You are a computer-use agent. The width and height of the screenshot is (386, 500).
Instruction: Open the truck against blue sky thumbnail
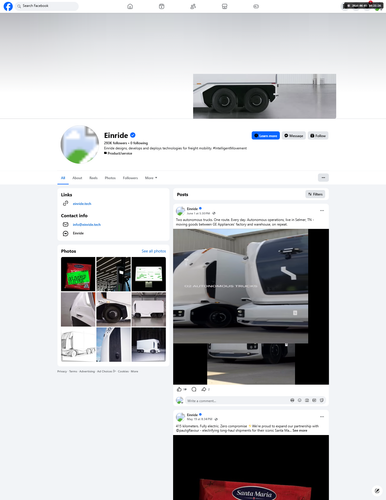pyautogui.click(x=113, y=345)
